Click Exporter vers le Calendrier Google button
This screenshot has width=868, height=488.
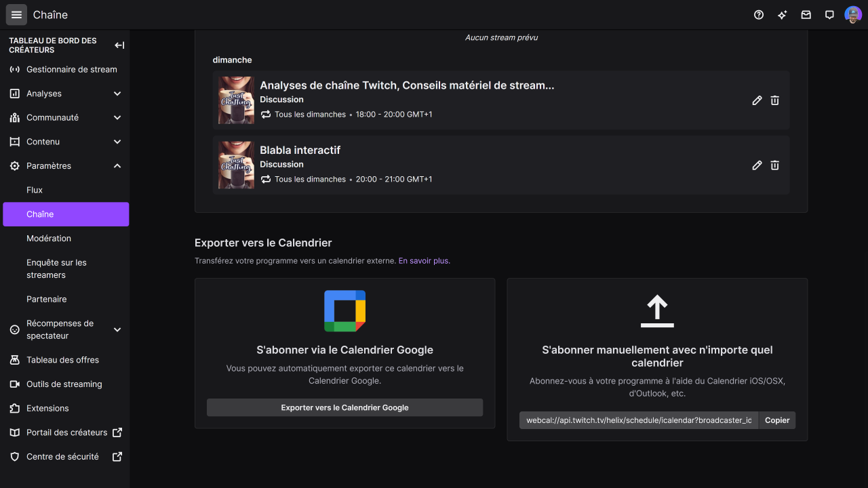[344, 407]
